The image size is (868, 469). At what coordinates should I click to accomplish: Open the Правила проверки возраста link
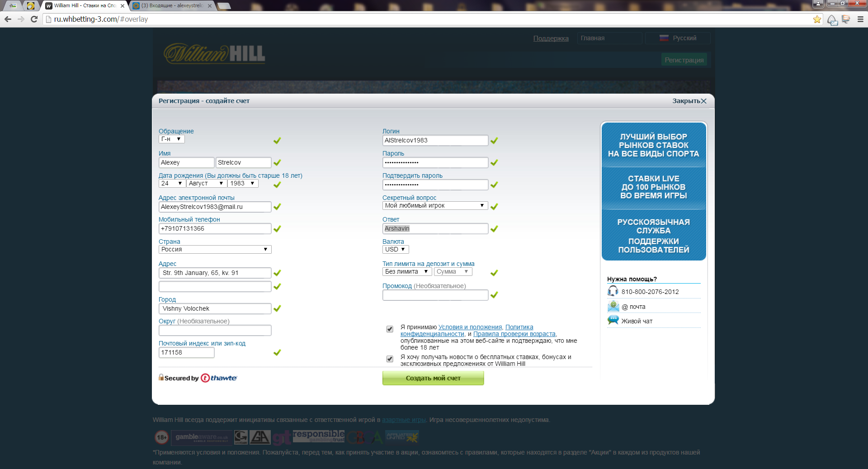[514, 334]
